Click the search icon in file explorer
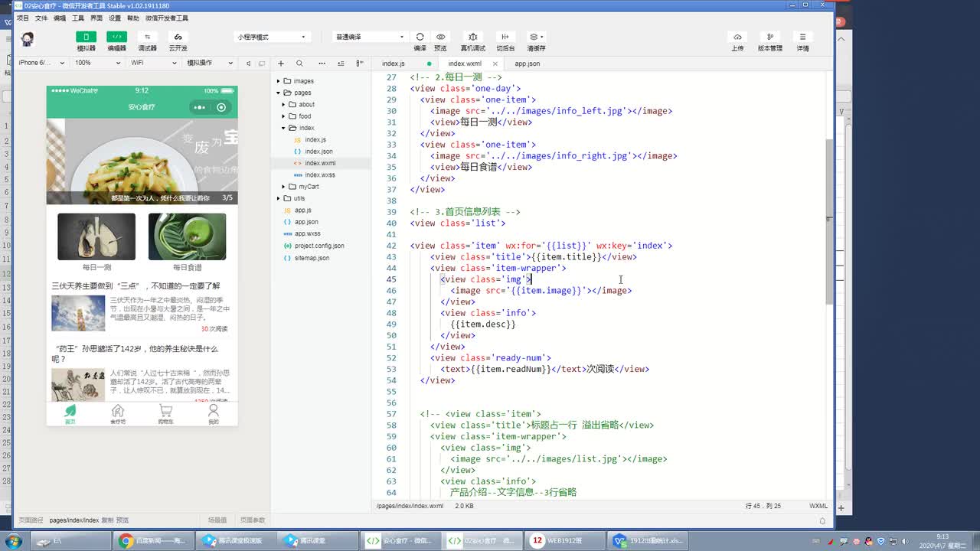This screenshot has width=980, height=551. 299,64
